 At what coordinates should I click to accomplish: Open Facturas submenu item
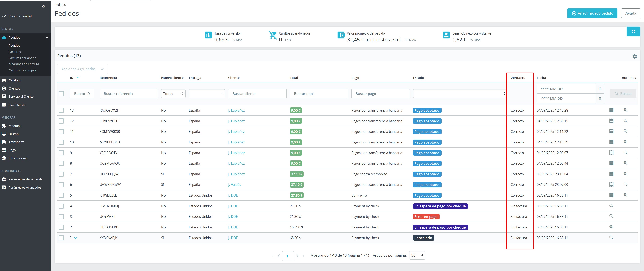pos(15,52)
